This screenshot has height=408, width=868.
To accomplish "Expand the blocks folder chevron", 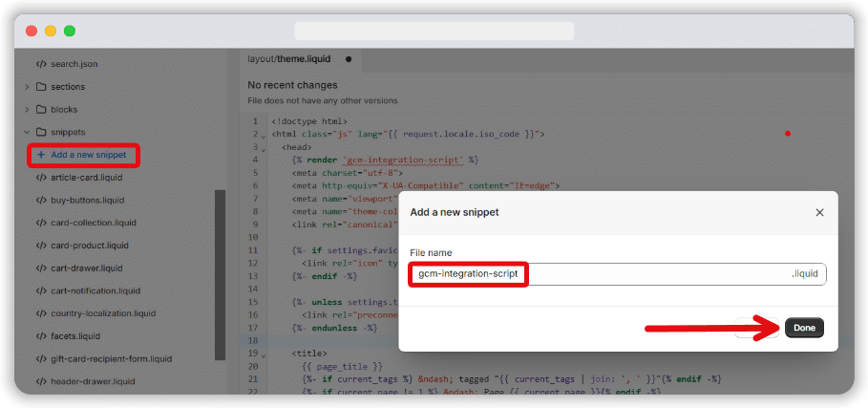I will click(27, 110).
